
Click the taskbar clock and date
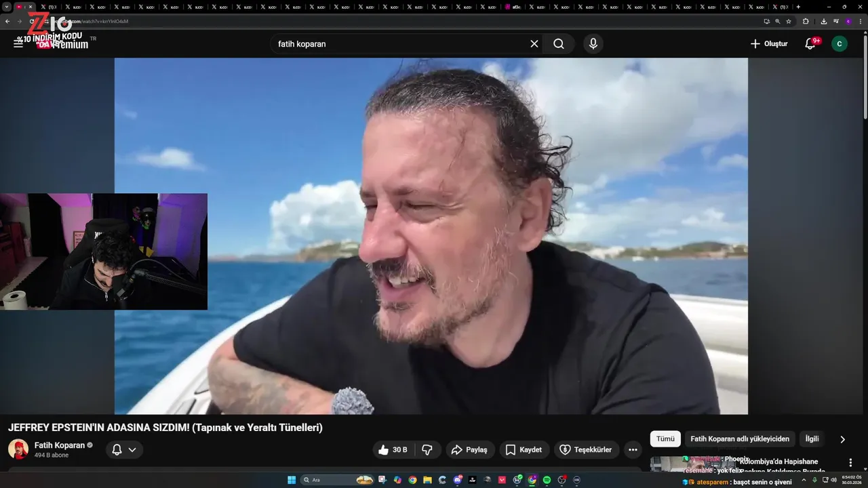pyautogui.click(x=850, y=480)
